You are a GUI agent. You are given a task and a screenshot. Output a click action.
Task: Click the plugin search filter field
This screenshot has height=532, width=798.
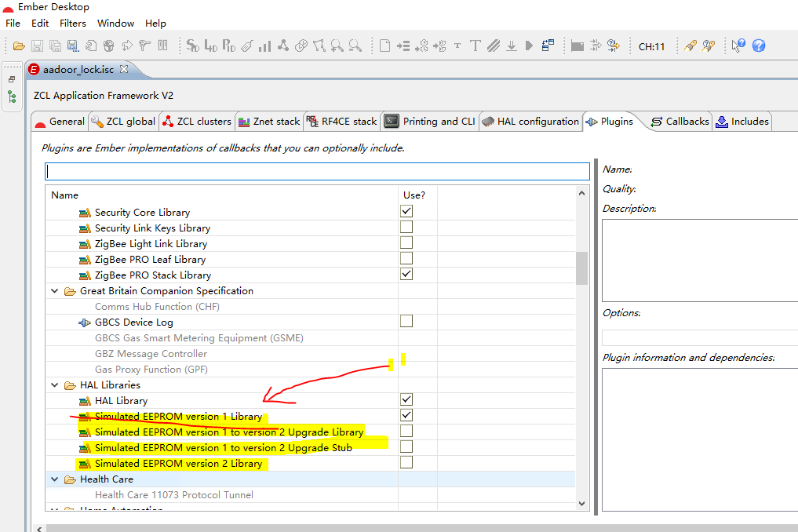[317, 172]
